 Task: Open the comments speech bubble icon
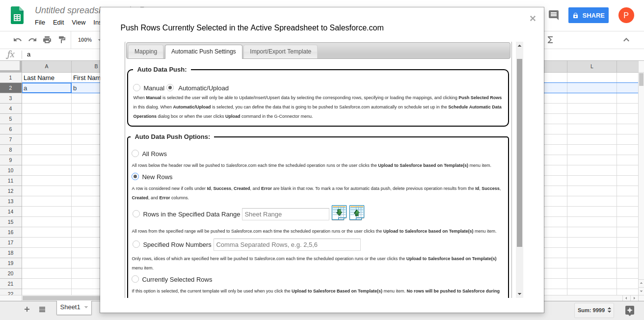tap(554, 15)
